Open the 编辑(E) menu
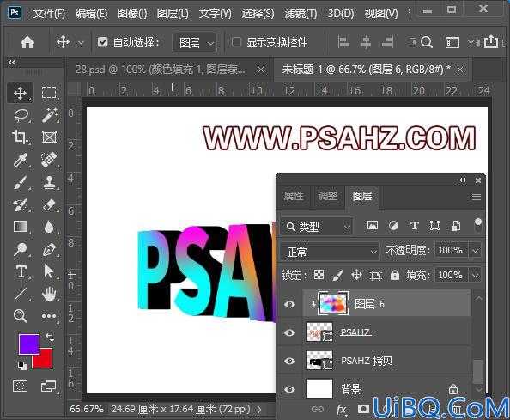This screenshot has width=510, height=420. (x=91, y=14)
